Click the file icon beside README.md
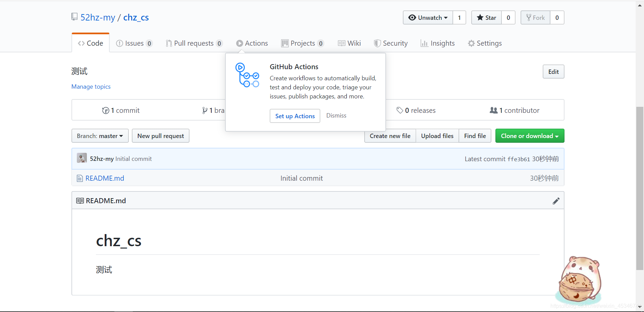The image size is (644, 312). [x=80, y=178]
